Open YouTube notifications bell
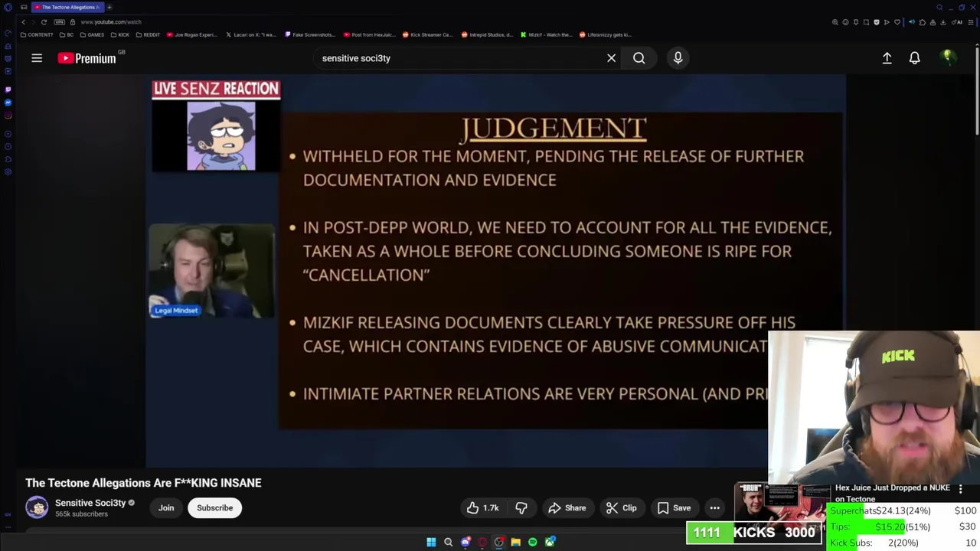980x551 pixels. (914, 58)
